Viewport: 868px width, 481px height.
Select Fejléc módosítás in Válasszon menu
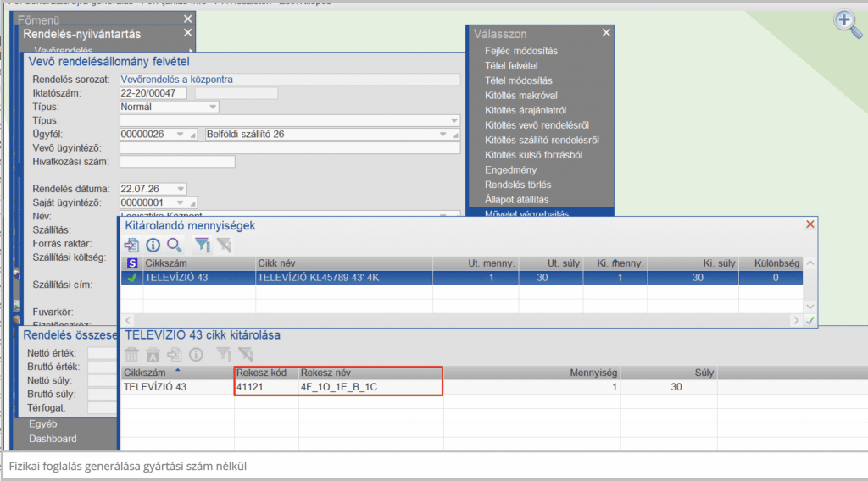click(521, 51)
